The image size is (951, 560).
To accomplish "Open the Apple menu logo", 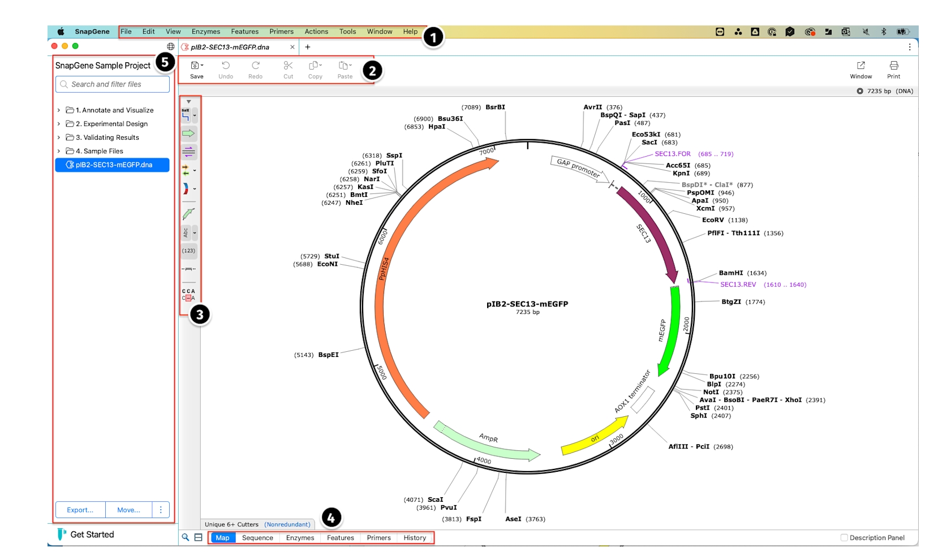I will (61, 32).
